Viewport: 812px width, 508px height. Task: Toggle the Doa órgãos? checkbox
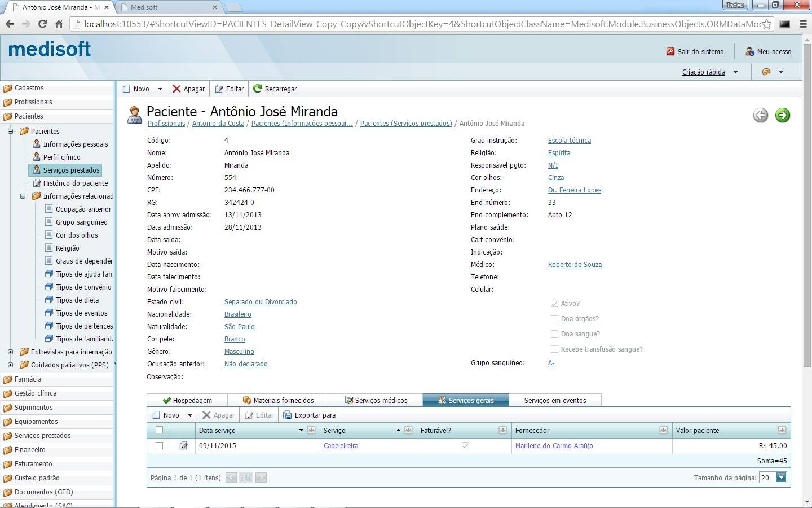[x=554, y=318]
